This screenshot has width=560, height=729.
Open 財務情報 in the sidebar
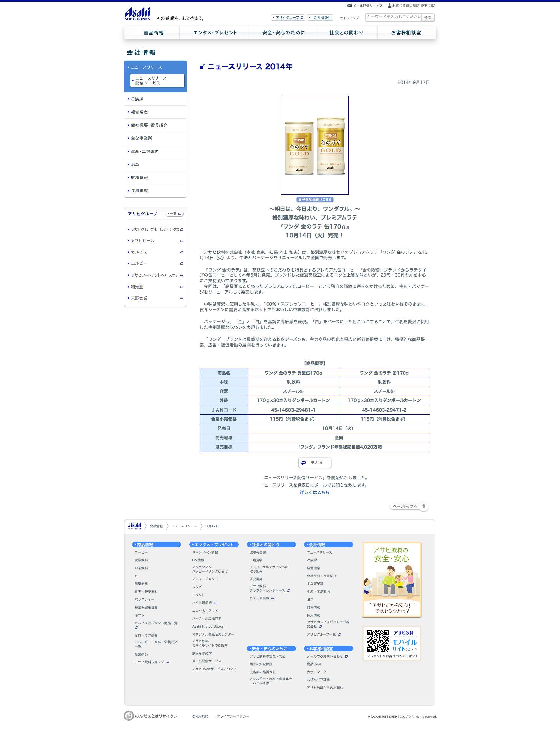(155, 178)
